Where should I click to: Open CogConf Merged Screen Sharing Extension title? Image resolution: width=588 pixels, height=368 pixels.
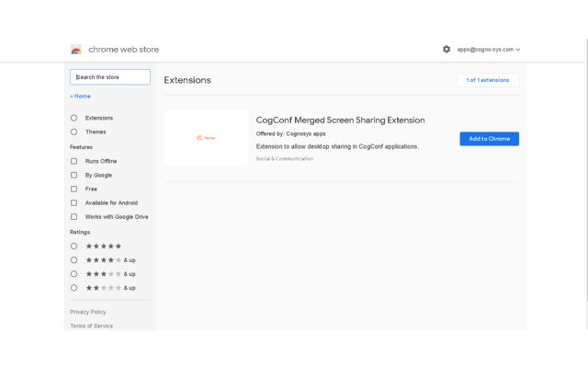(x=341, y=121)
